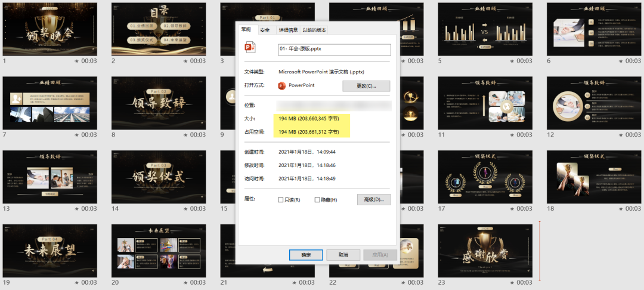Viewport: 644px width, 290px height.
Task: Select the slide 18 thumbnail
Action: 594,177
